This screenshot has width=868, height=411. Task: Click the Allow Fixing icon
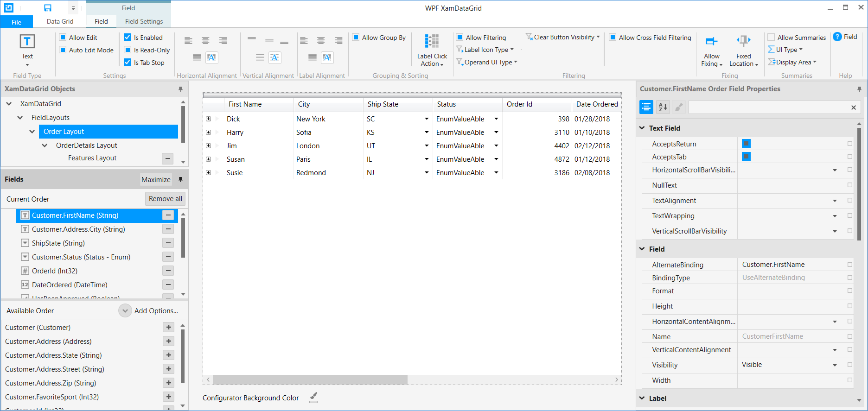[x=711, y=42]
